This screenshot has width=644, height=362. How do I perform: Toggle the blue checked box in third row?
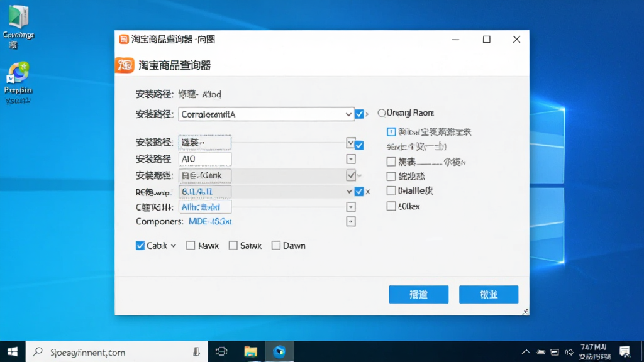click(x=359, y=145)
